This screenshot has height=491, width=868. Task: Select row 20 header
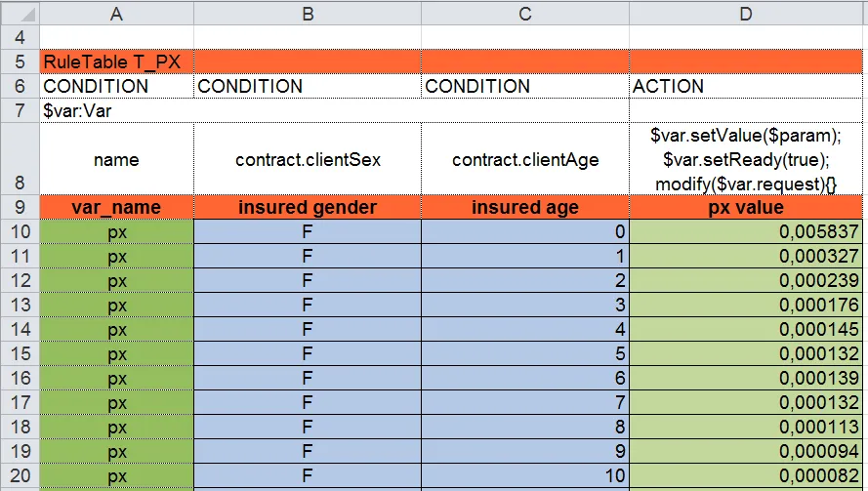click(20, 476)
